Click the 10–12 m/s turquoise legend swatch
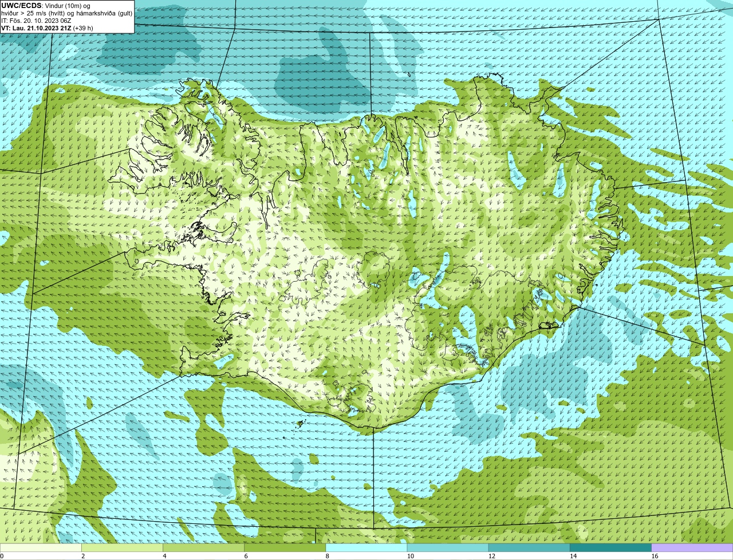Screen dimensions: 733x560 pos(448,547)
